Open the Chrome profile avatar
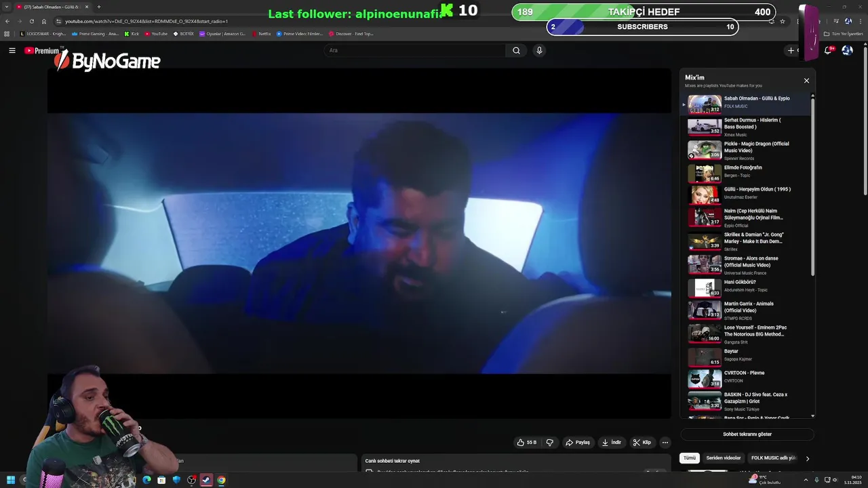Image resolution: width=868 pixels, height=488 pixels. pos(848,21)
